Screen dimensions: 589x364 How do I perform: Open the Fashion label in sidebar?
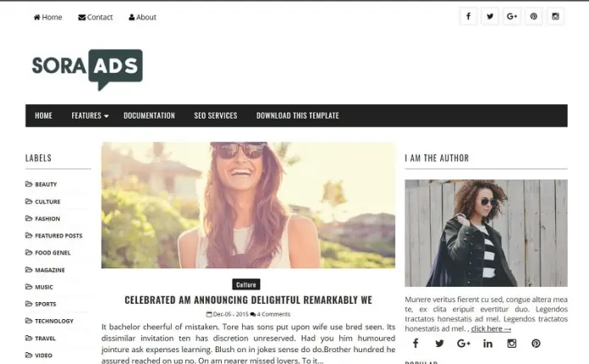[47, 218]
